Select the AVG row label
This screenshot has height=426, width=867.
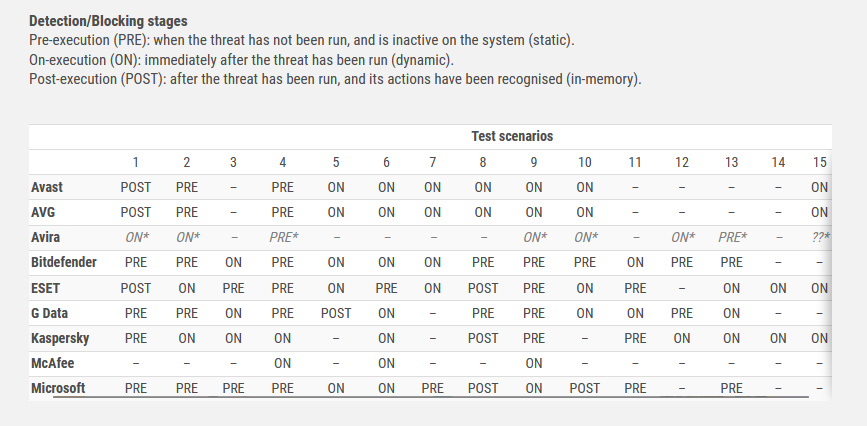click(43, 212)
